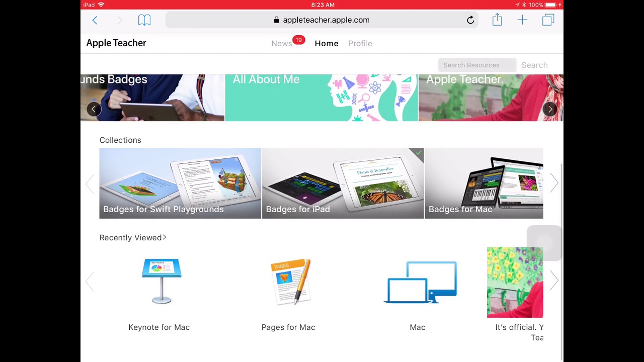Screen dimensions: 644x362
Task: Click the Apple Teacher logo title
Action: coord(116,43)
